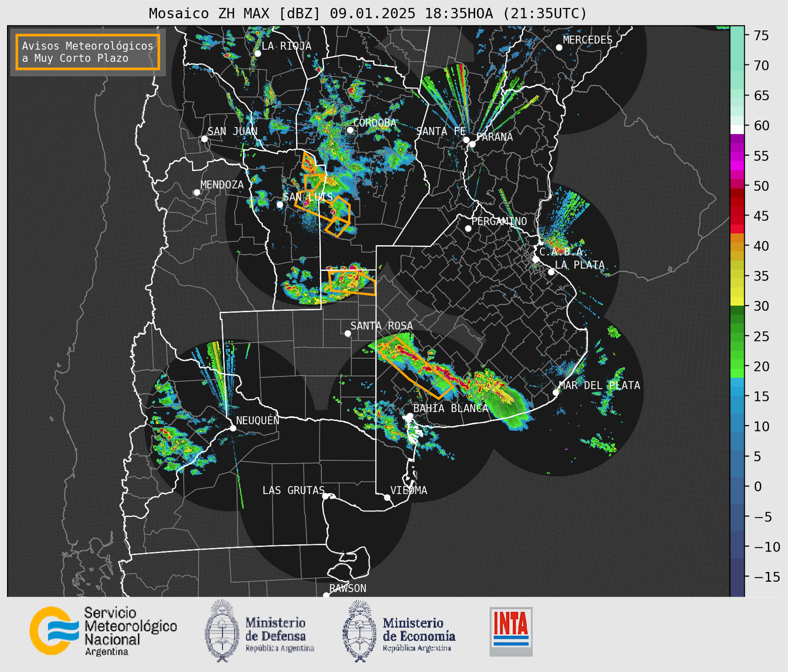Click the LAS GRUTAS city label
The height and width of the screenshot is (672, 788).
click(x=293, y=490)
